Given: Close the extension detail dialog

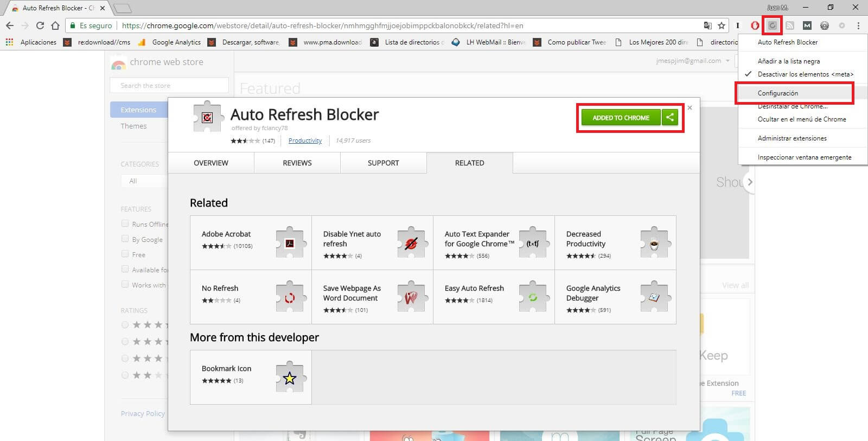Looking at the screenshot, I should tap(690, 107).
